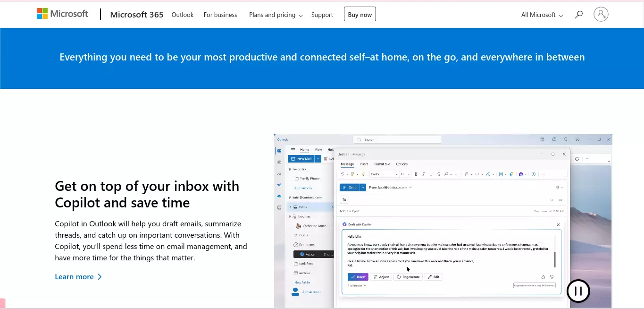Click the format painter icon
The width and height of the screenshot is (644, 309).
point(363,174)
